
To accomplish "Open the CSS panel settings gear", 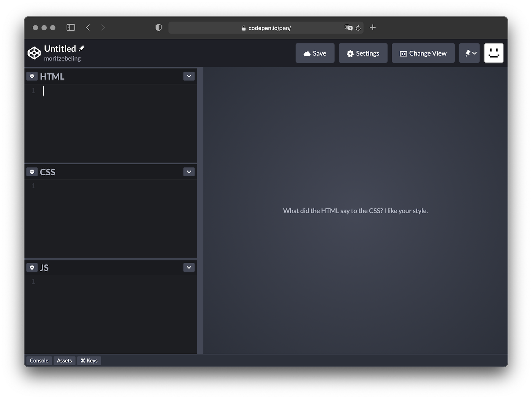I will 32,172.
